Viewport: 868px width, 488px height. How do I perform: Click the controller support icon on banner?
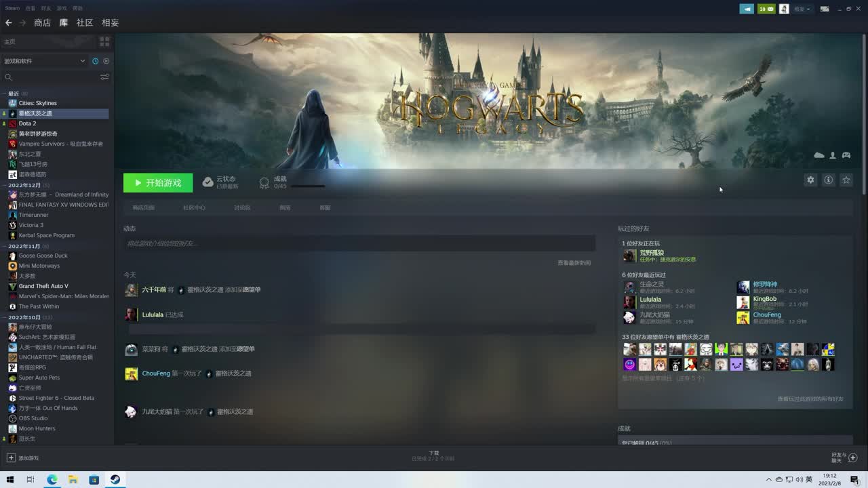coord(846,155)
